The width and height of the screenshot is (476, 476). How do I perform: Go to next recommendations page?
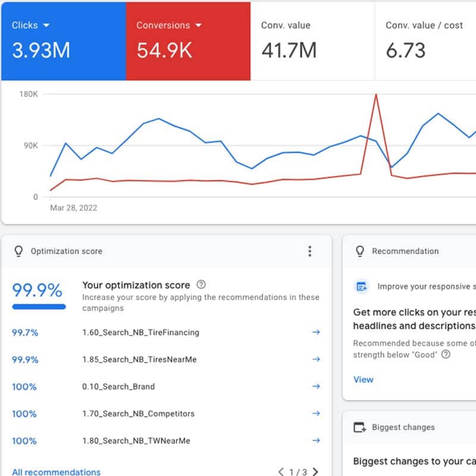tap(315, 472)
